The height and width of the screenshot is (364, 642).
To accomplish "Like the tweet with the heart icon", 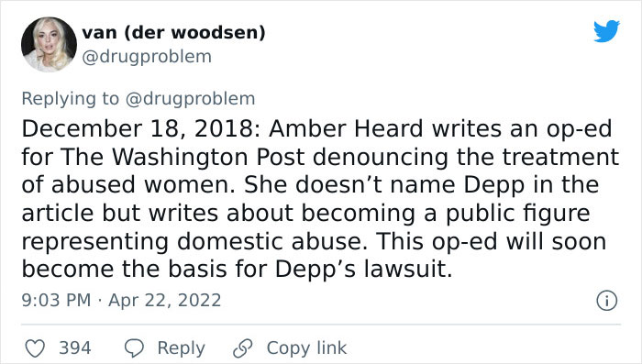I will pos(35,348).
